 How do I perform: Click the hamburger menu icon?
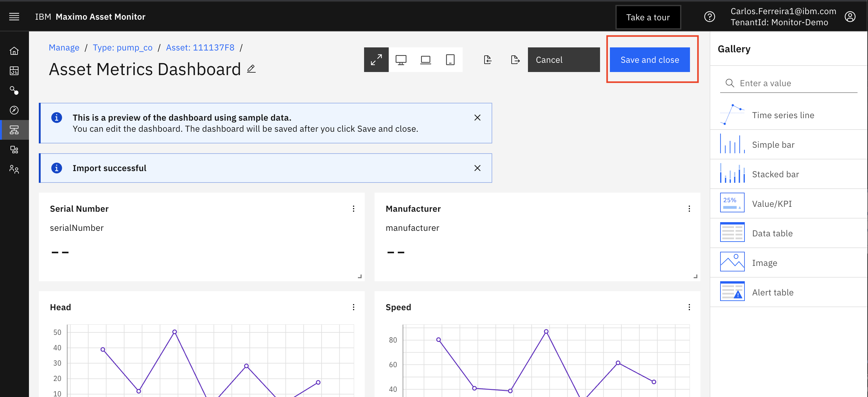point(14,17)
